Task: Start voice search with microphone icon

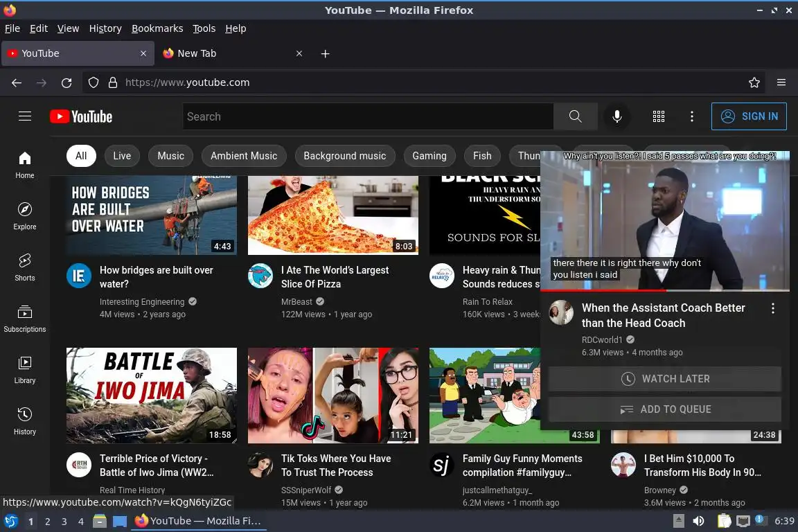Action: [x=617, y=116]
